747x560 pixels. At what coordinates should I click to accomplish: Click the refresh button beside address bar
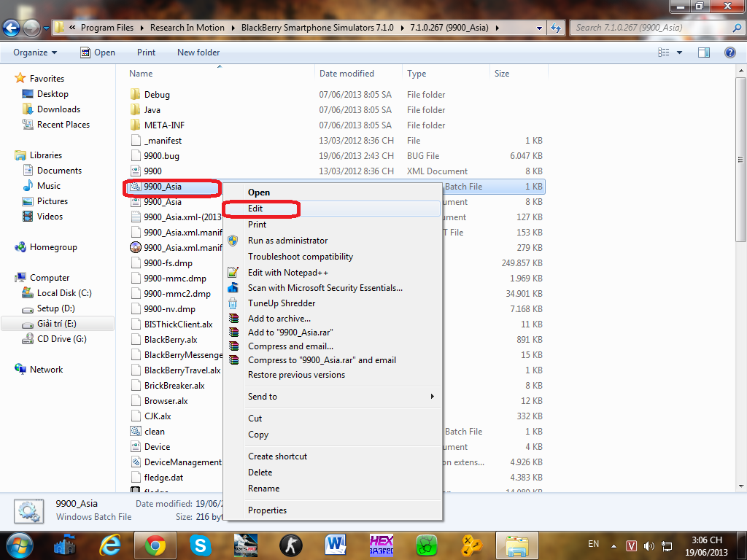[555, 28]
